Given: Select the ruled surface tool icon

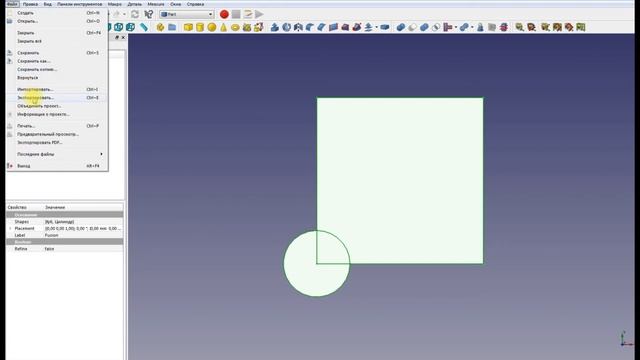Looking at the screenshot, I should click(x=333, y=27).
